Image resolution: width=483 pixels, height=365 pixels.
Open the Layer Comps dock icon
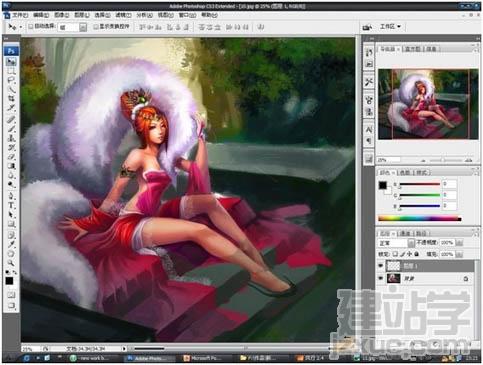point(369,159)
